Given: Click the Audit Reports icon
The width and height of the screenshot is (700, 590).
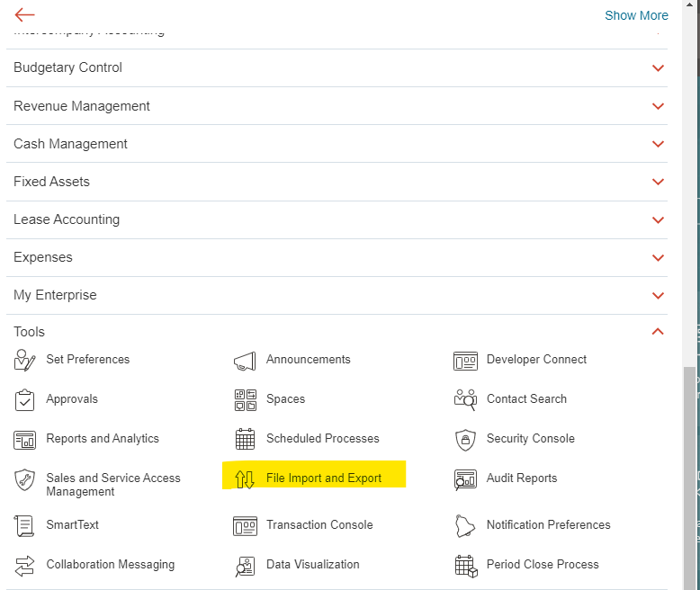Looking at the screenshot, I should click(465, 479).
